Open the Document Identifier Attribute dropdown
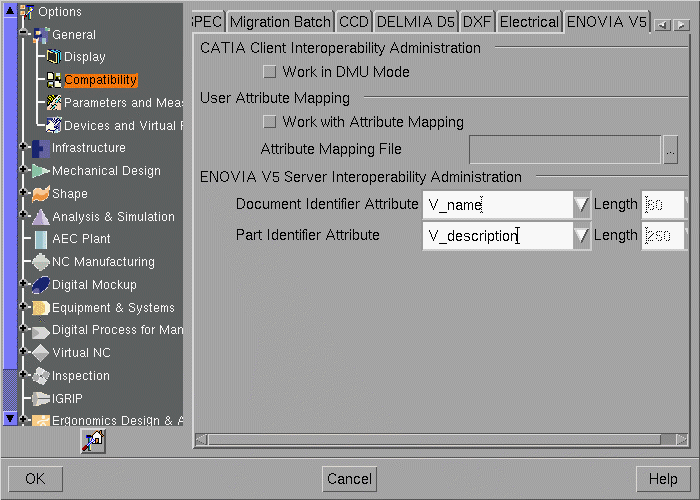 582,205
